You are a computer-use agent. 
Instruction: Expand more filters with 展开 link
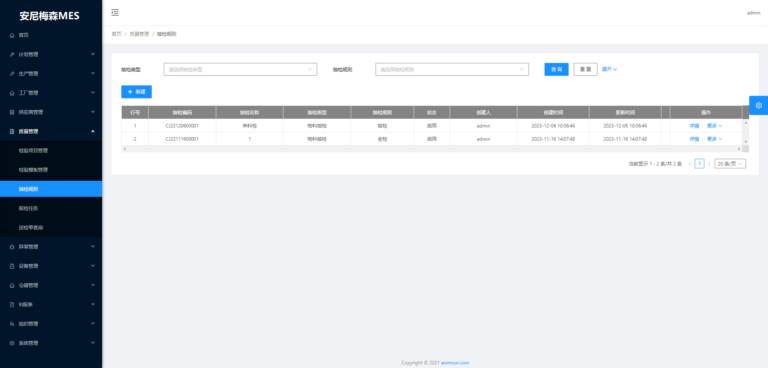(609, 69)
